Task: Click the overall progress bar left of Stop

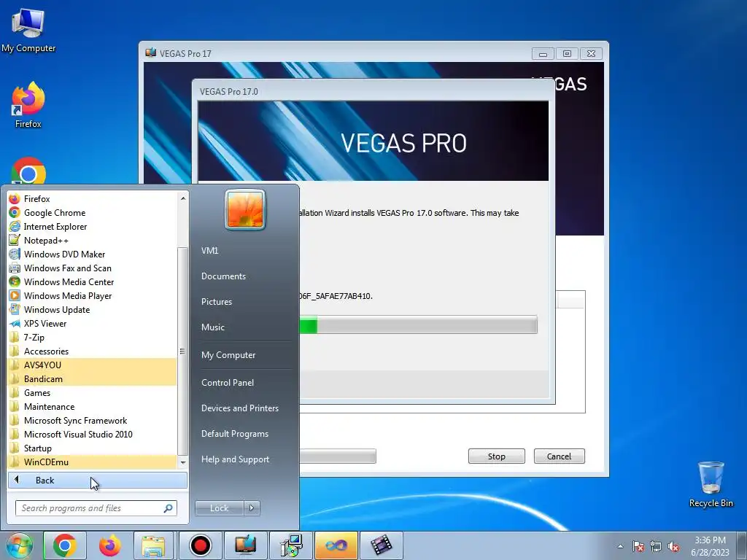Action: (338, 456)
